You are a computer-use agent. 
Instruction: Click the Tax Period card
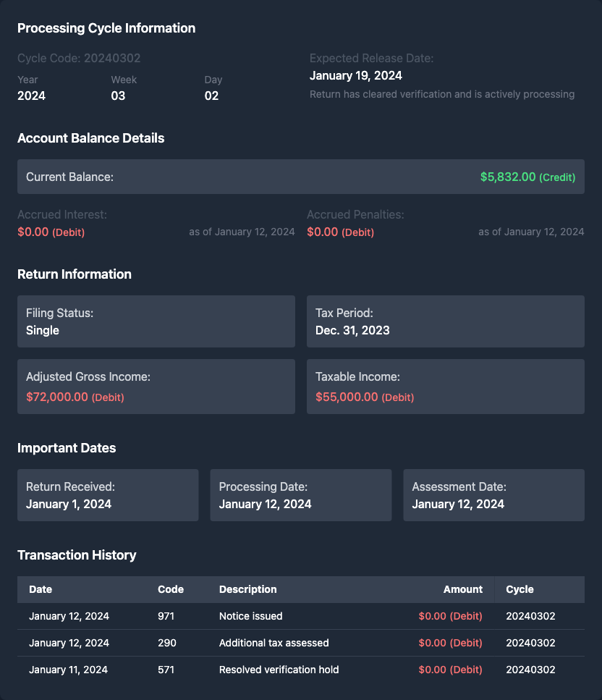pos(446,321)
